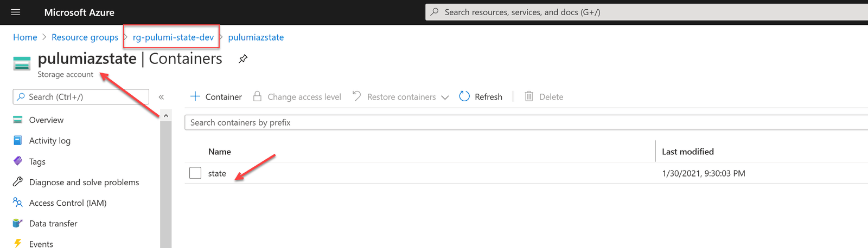Navigate to Resource groups breadcrumb

pyautogui.click(x=85, y=37)
